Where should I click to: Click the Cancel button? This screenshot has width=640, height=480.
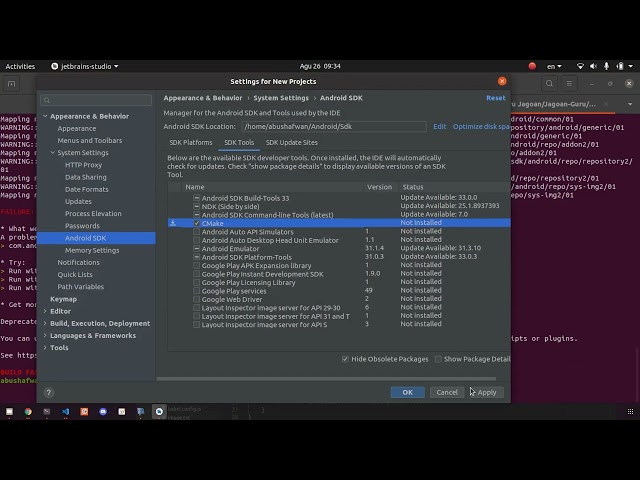pyautogui.click(x=447, y=392)
